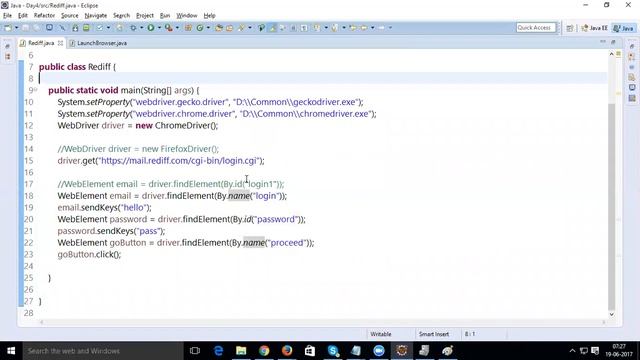The width and height of the screenshot is (640, 360).
Task: Expand the New Java Class dropdown arrow
Action: (x=208, y=28)
